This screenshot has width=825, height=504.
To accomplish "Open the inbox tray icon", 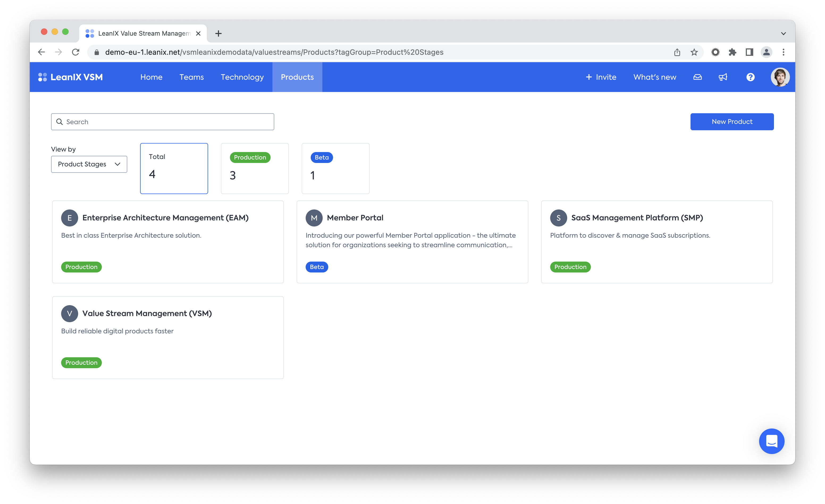I will click(697, 77).
